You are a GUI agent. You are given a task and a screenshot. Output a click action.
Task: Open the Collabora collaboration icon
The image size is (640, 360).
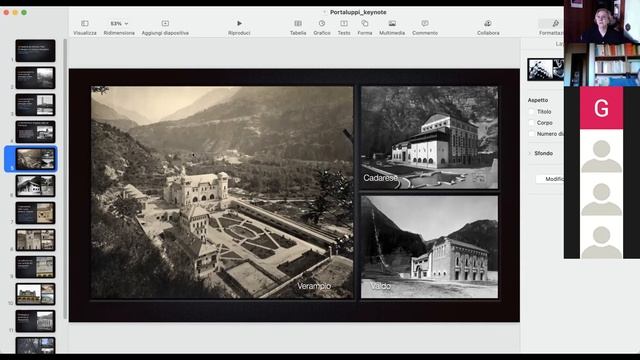[488, 24]
